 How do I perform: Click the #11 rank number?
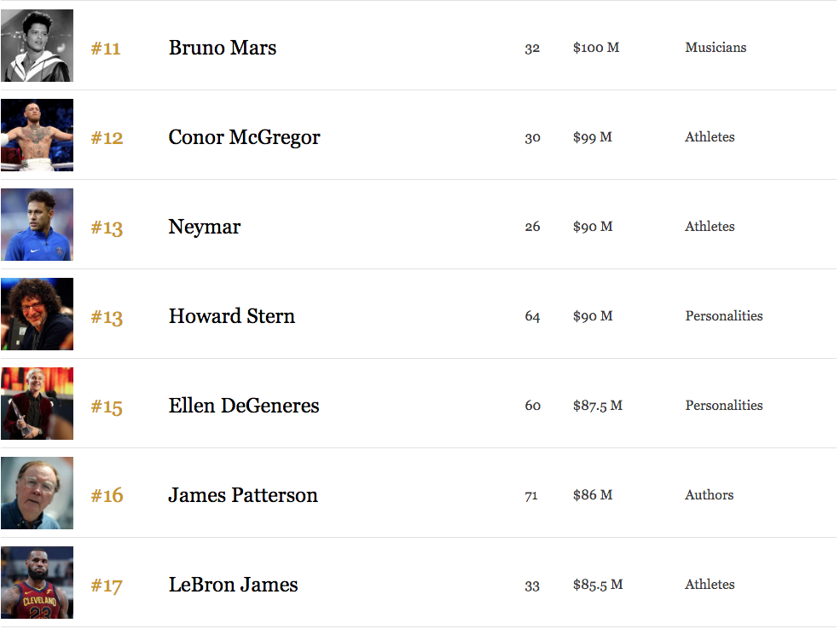tap(106, 49)
